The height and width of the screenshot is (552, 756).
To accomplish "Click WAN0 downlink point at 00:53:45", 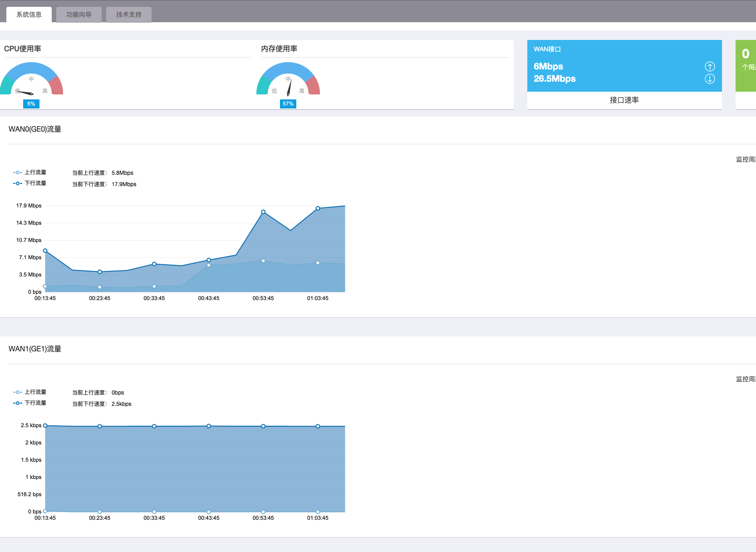I will 263,212.
